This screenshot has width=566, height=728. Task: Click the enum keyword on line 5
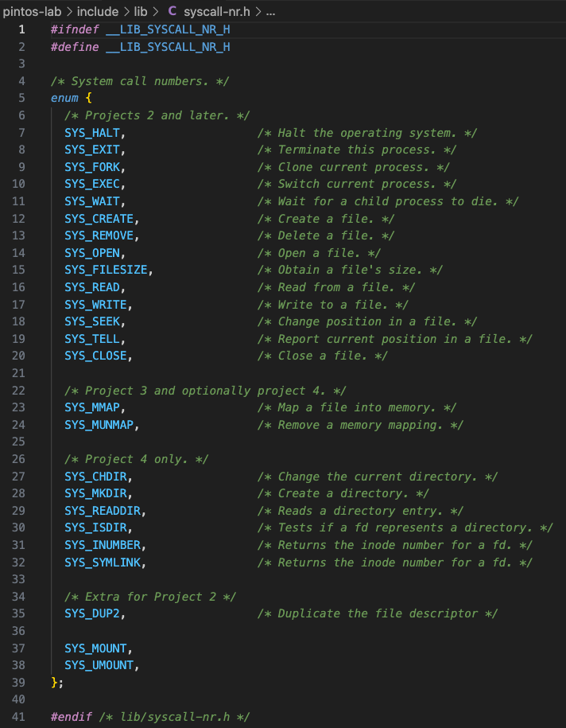64,98
